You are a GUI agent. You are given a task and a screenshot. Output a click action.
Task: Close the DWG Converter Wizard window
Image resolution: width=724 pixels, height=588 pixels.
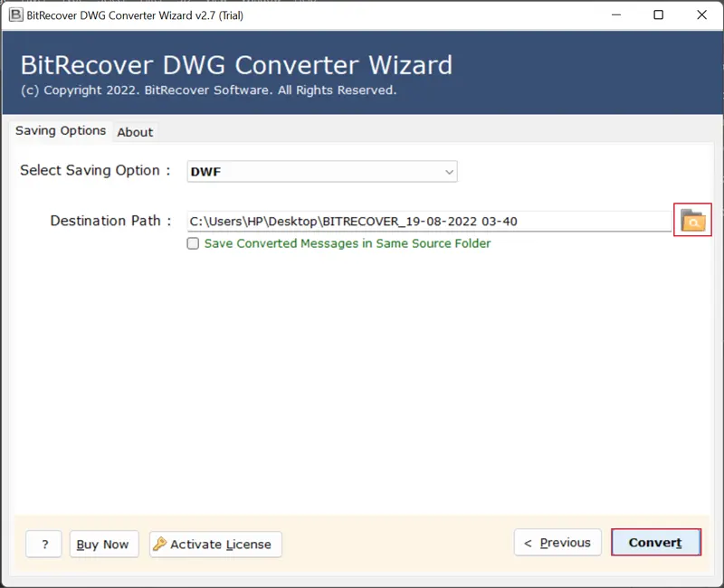pyautogui.click(x=701, y=14)
